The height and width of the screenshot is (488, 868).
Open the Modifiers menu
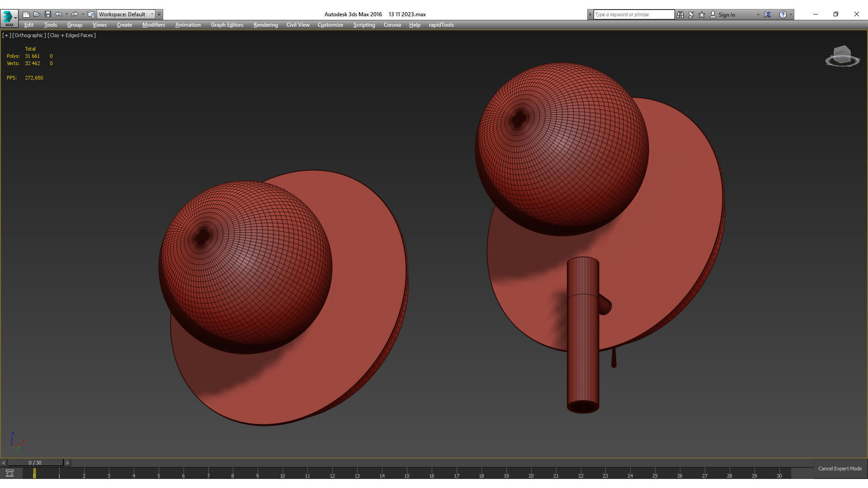(154, 25)
